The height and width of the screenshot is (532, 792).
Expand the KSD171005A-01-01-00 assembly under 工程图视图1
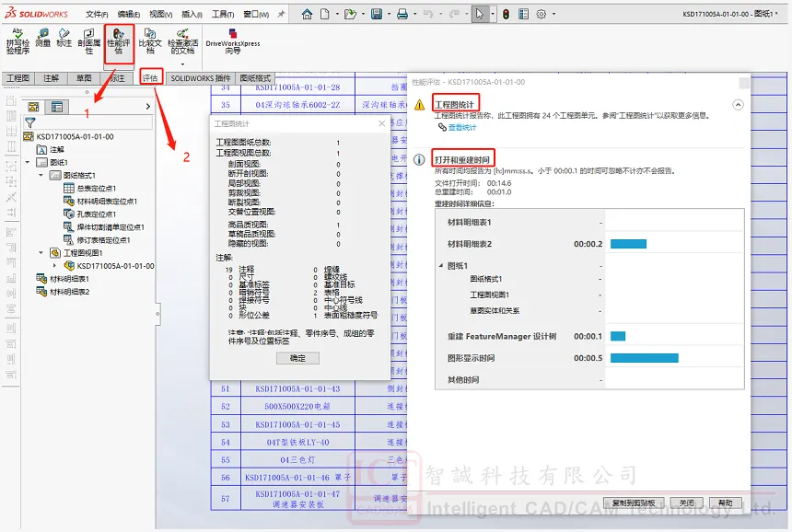pos(54,265)
